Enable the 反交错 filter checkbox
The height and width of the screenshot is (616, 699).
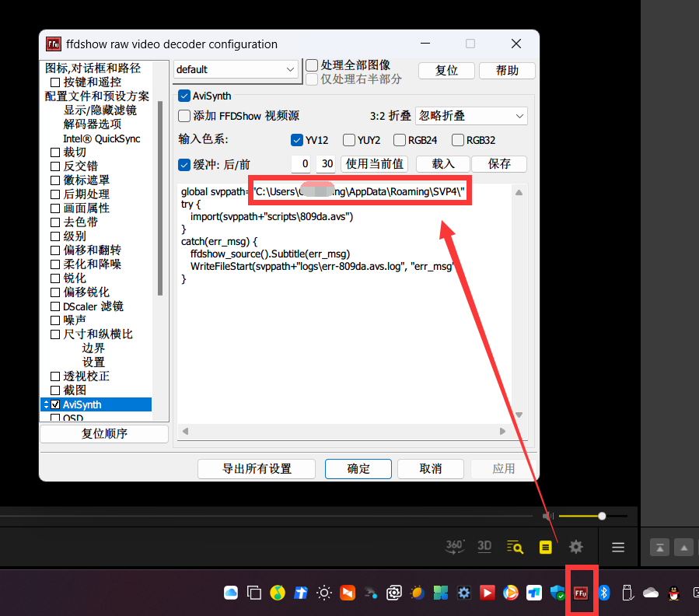coord(55,166)
